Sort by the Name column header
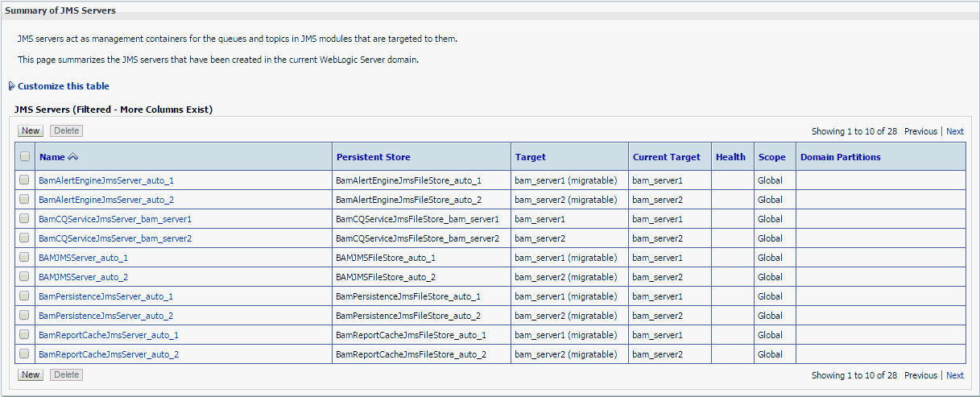980x397 pixels. (52, 157)
